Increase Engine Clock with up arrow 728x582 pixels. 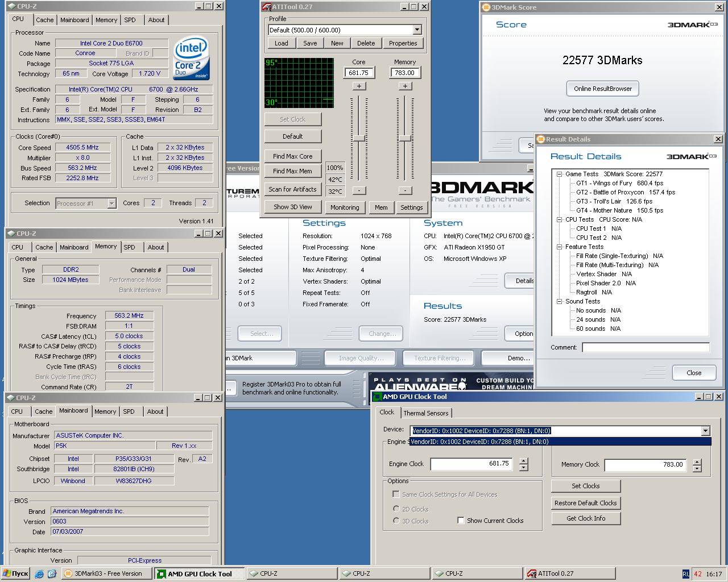[524, 461]
